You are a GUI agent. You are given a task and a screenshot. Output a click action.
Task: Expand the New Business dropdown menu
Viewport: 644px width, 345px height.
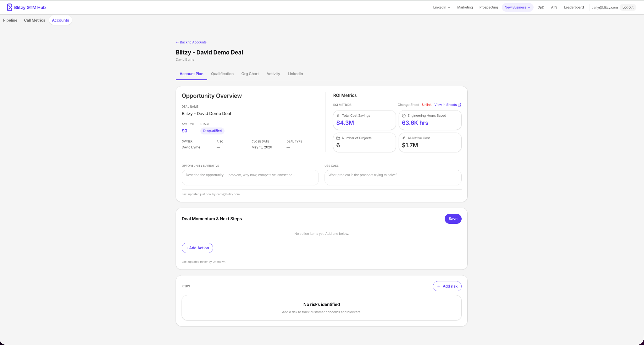(517, 7)
